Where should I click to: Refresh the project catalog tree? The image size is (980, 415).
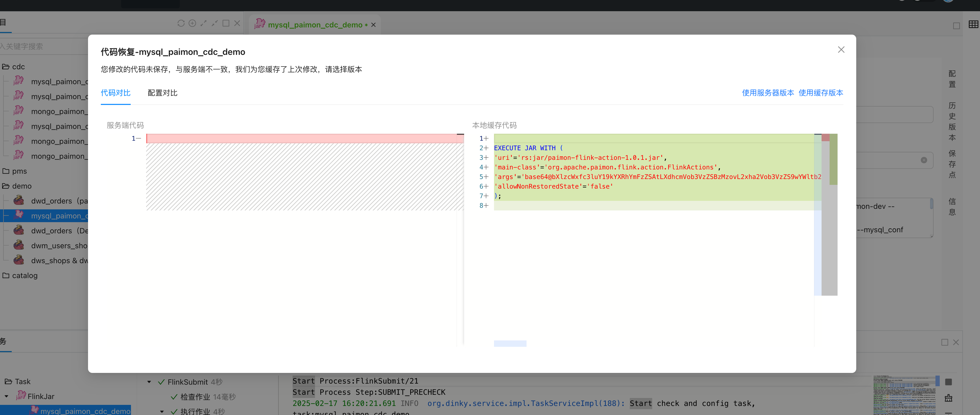coord(181,23)
